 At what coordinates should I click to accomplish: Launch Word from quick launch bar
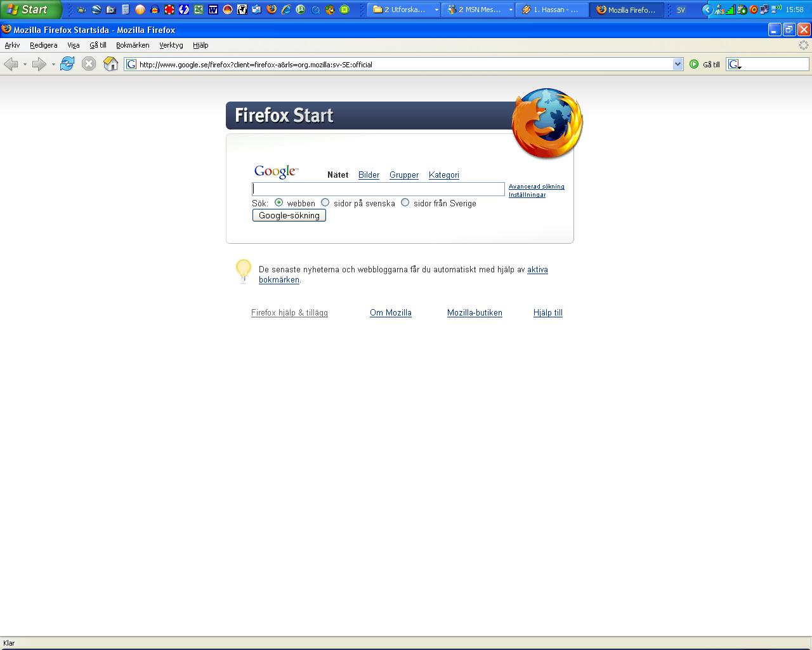coord(213,10)
